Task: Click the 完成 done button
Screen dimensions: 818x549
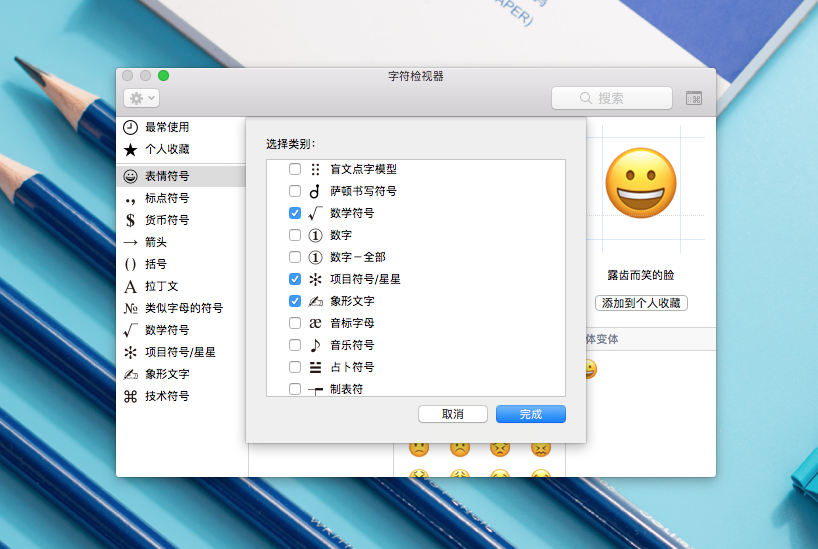Action: point(531,414)
